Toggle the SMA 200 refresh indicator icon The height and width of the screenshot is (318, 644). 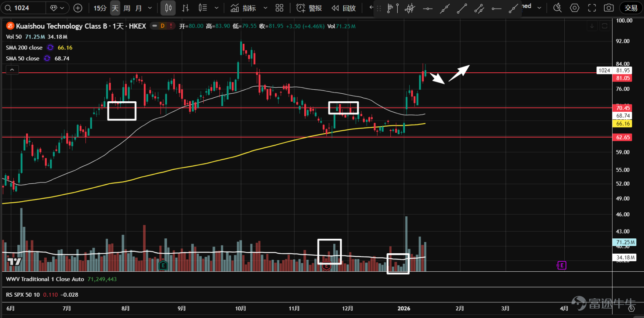pos(50,47)
